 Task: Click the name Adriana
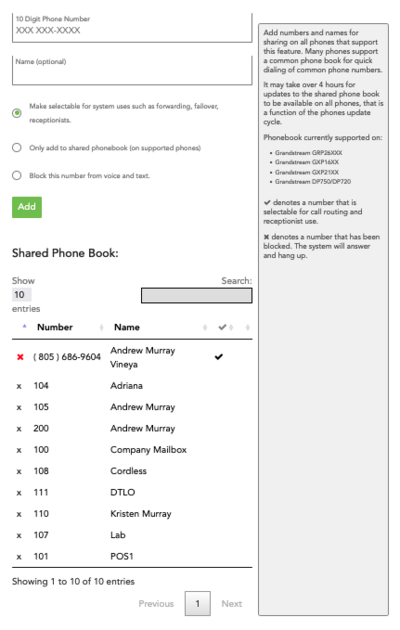pos(127,386)
